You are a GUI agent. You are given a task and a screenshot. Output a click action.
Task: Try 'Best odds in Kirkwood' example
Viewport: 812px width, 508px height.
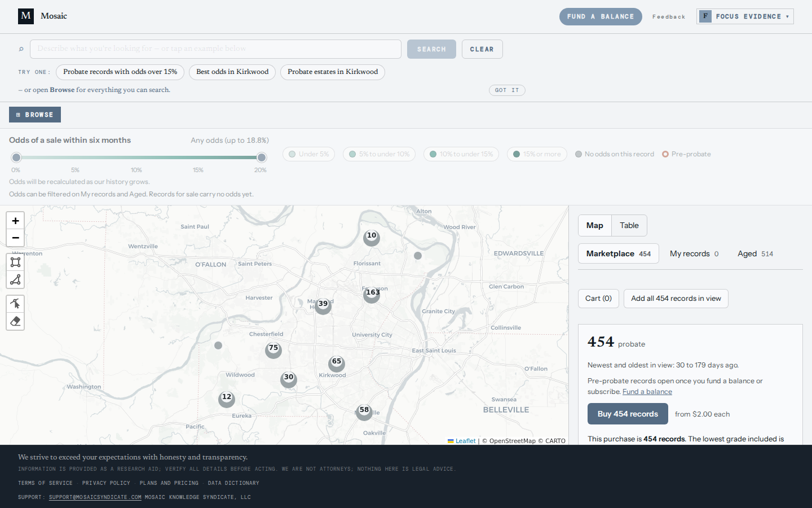[x=232, y=72]
